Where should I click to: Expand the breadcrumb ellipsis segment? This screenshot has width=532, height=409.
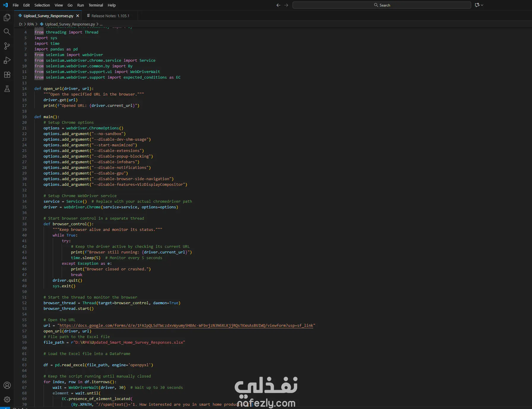(101, 24)
